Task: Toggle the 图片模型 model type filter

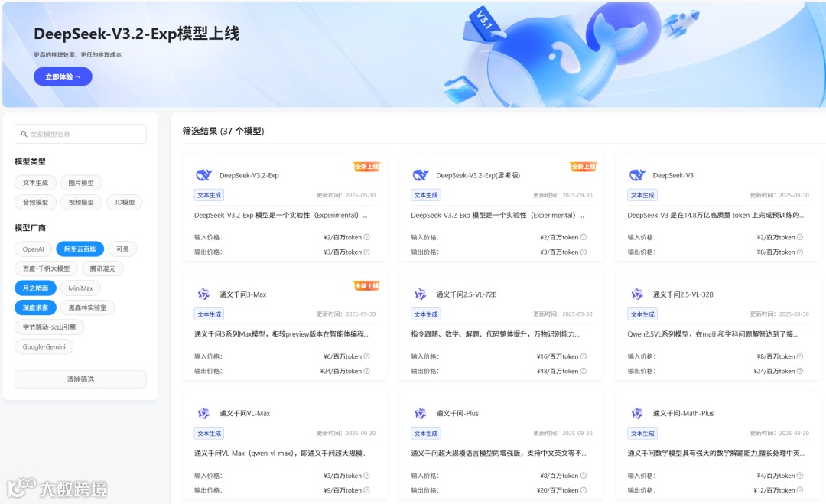Action: point(81,183)
